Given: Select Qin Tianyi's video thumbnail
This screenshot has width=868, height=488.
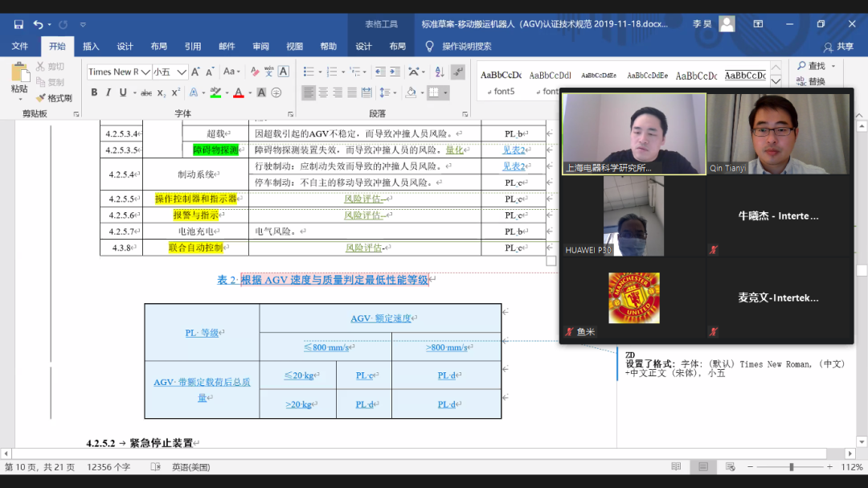Looking at the screenshot, I should (778, 133).
